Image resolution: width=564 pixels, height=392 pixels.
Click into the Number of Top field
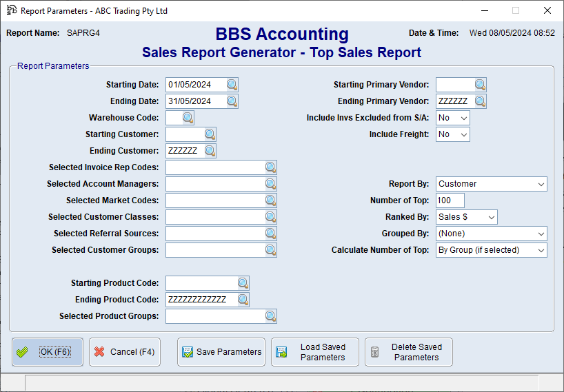450,200
